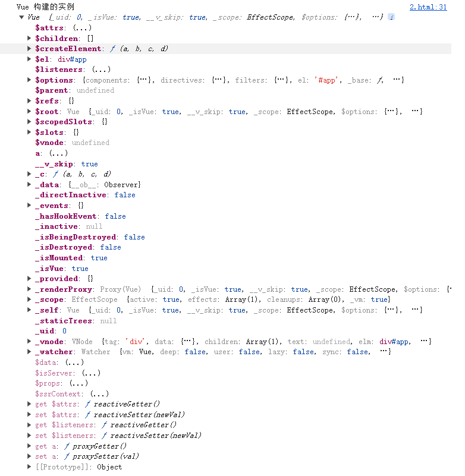Expand get $attrs reactiveGetter
Image resolution: width=465 pixels, height=476 pixels.
coord(29,404)
